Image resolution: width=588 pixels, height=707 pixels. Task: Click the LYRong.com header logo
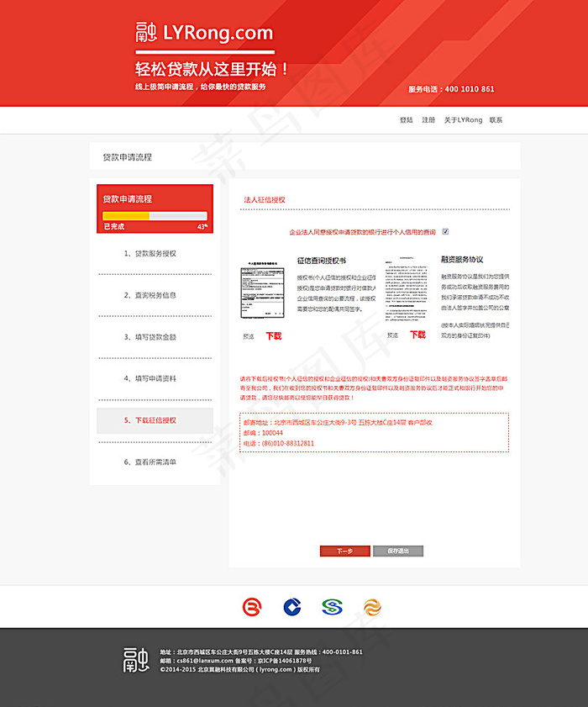pyautogui.click(x=205, y=33)
